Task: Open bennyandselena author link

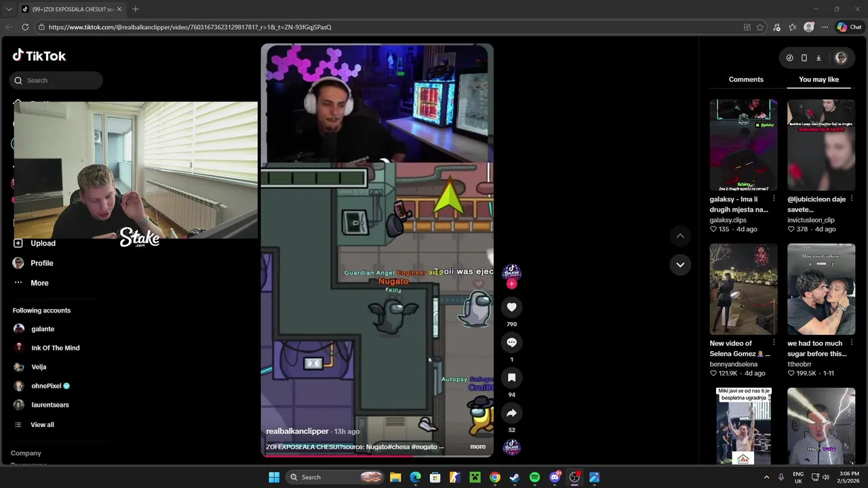Action: tap(734, 364)
